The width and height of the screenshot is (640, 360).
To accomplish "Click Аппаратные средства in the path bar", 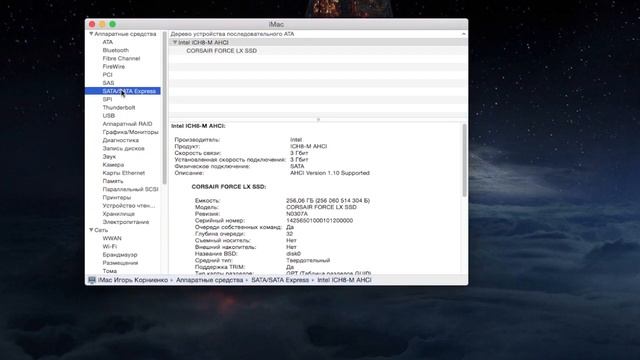I will tap(209, 280).
